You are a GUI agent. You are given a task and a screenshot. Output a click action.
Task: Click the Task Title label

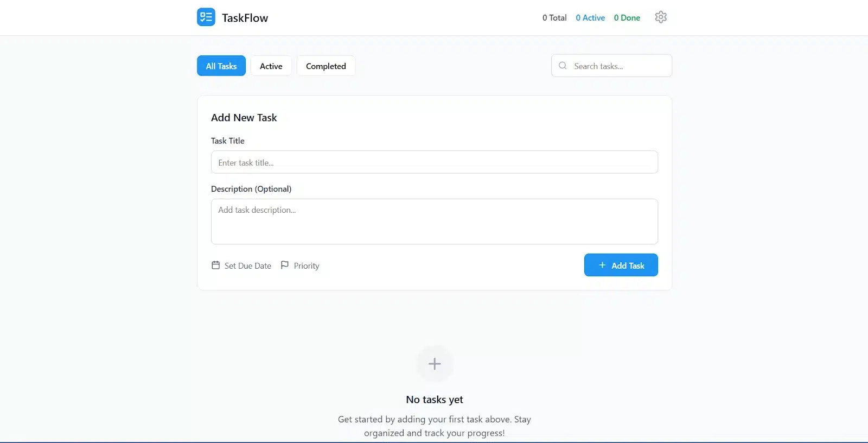click(x=228, y=141)
